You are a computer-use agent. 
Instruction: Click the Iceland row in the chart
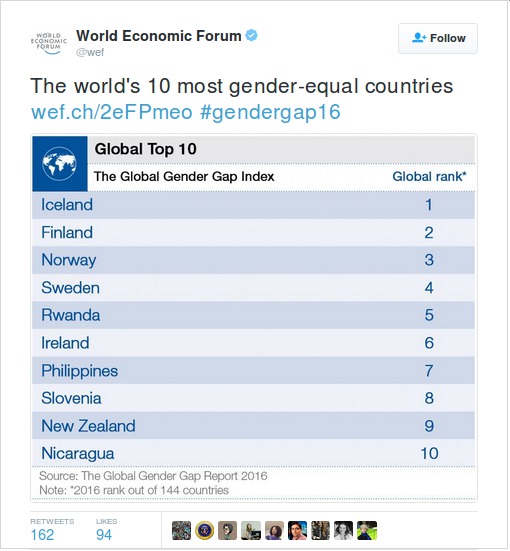pos(253,205)
